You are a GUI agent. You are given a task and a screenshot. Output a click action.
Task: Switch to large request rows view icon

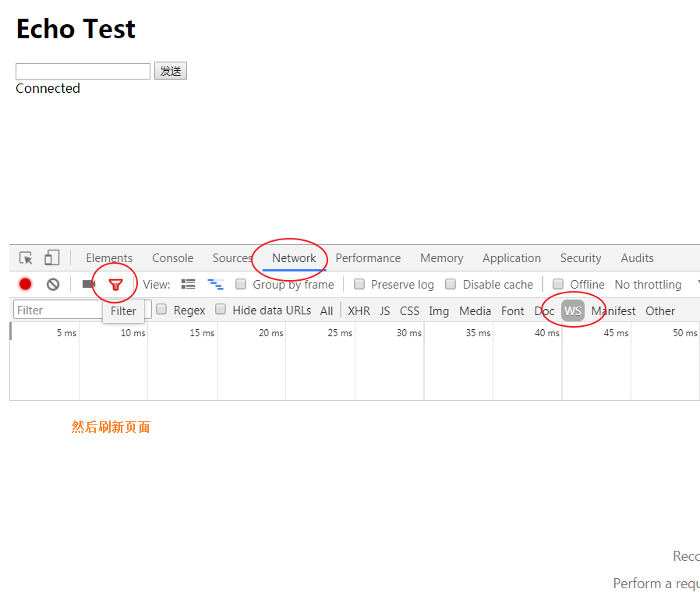(189, 284)
